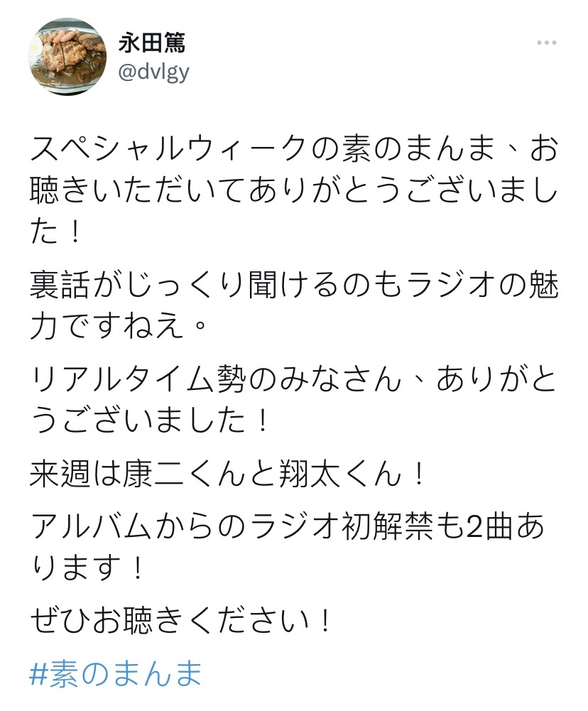Click the phrase リアルタイム勢のみなさん
588x711 pixels.
click(215, 379)
